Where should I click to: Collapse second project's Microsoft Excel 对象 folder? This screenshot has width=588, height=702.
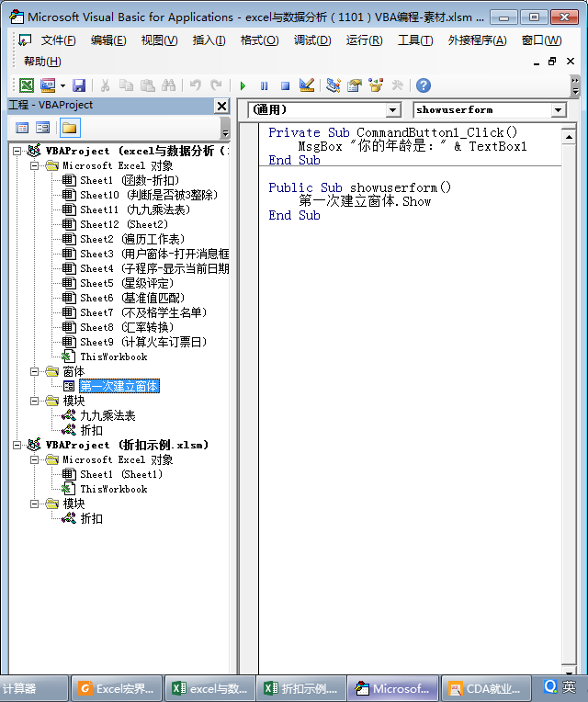(34, 459)
